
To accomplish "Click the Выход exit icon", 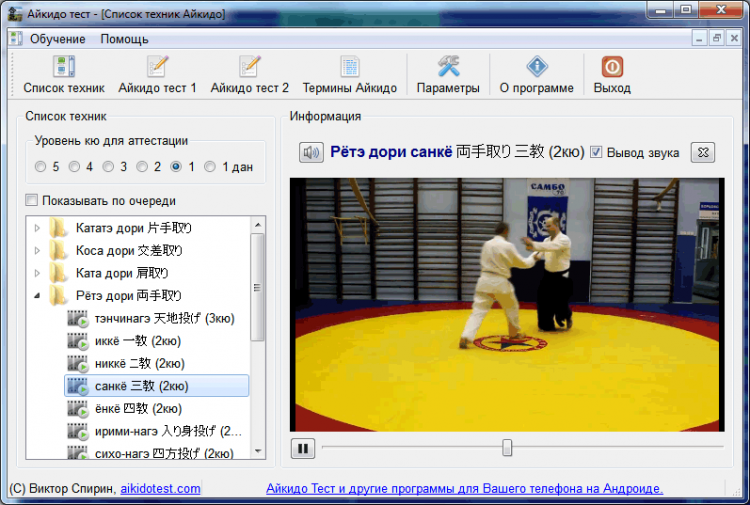I will point(612,67).
